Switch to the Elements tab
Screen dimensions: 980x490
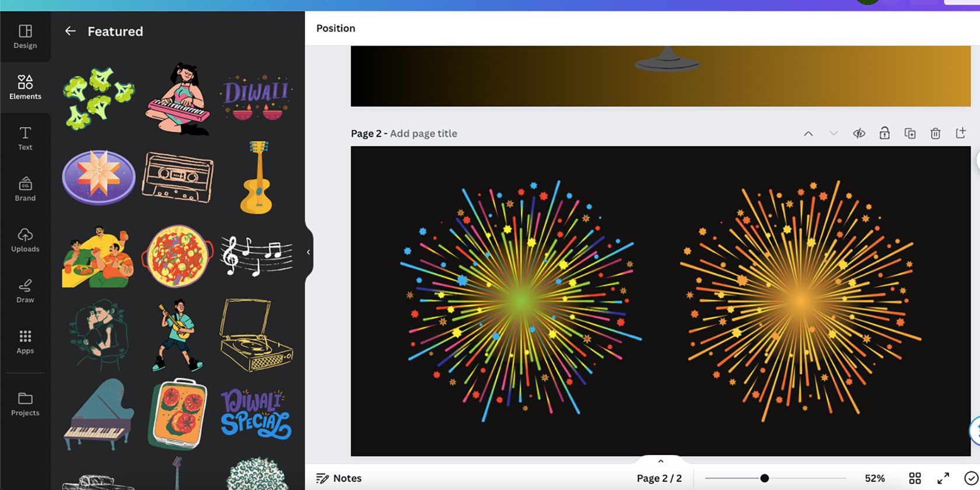click(x=25, y=87)
